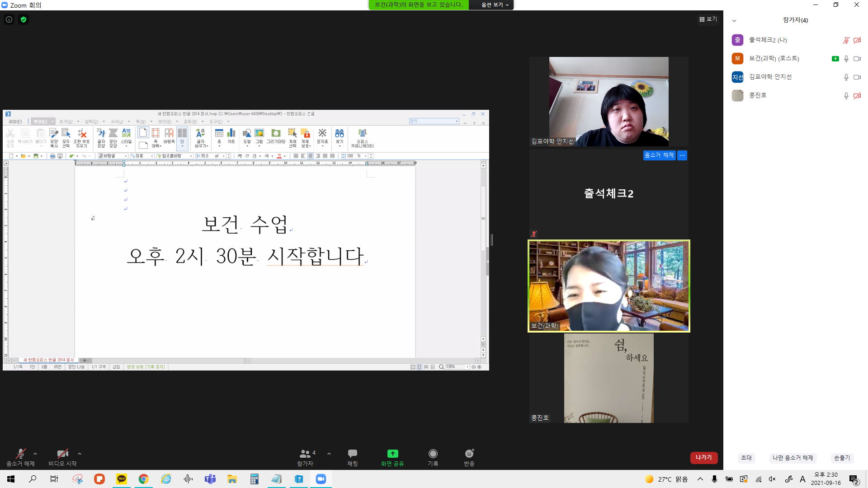Open the 반응 reactions menu

pos(469,457)
